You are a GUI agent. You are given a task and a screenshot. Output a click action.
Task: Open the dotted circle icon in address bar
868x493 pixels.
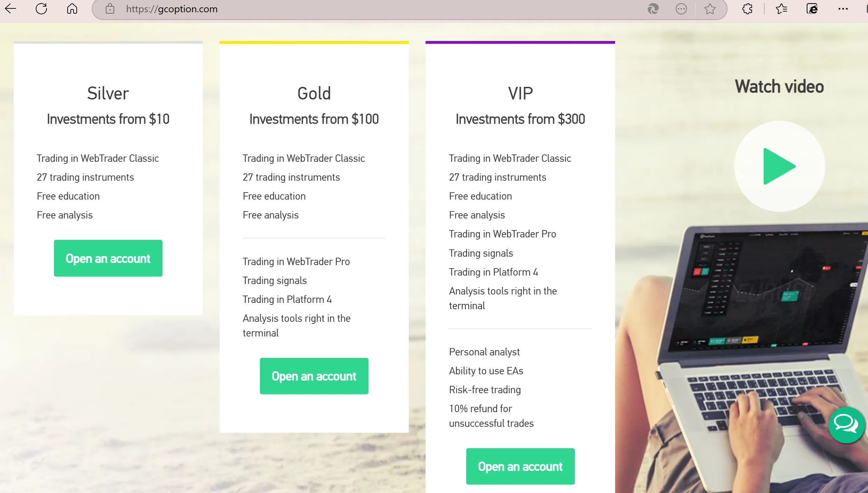tap(681, 9)
